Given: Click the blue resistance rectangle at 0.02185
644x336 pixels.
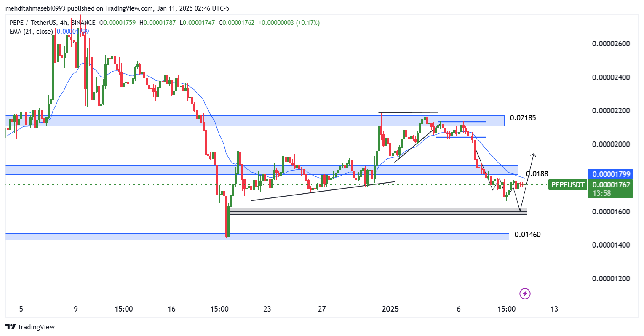Looking at the screenshot, I should coord(255,121).
